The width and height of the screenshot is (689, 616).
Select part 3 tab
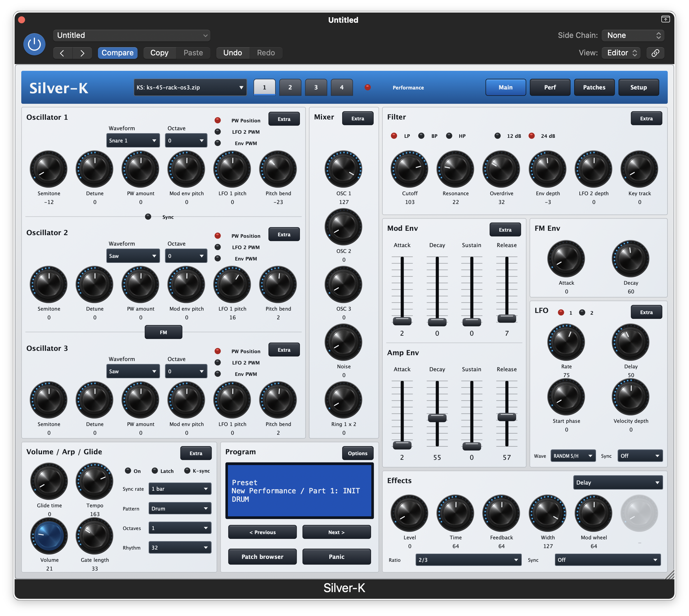point(316,87)
